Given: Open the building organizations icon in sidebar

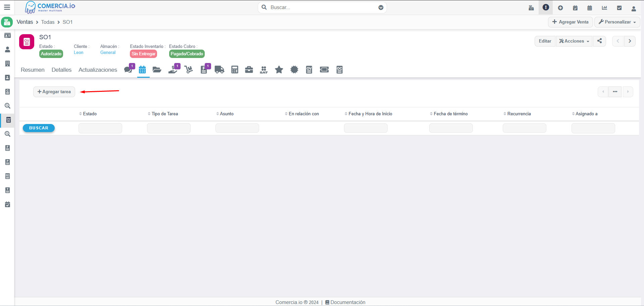Looking at the screenshot, I should pyautogui.click(x=7, y=64).
